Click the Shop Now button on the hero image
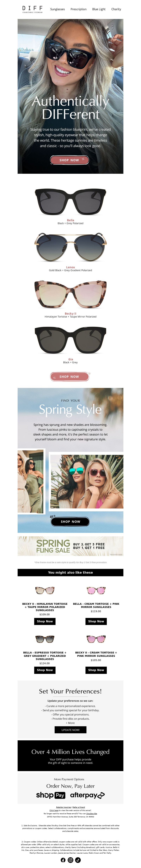Image resolution: width=141 pixels, height=868 pixels. pos(69,160)
